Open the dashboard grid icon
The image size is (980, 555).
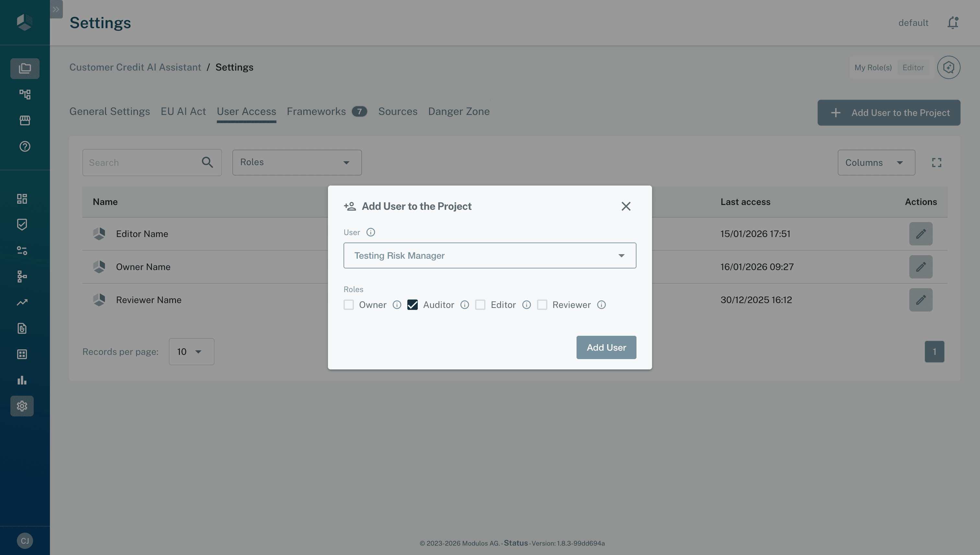point(22,198)
